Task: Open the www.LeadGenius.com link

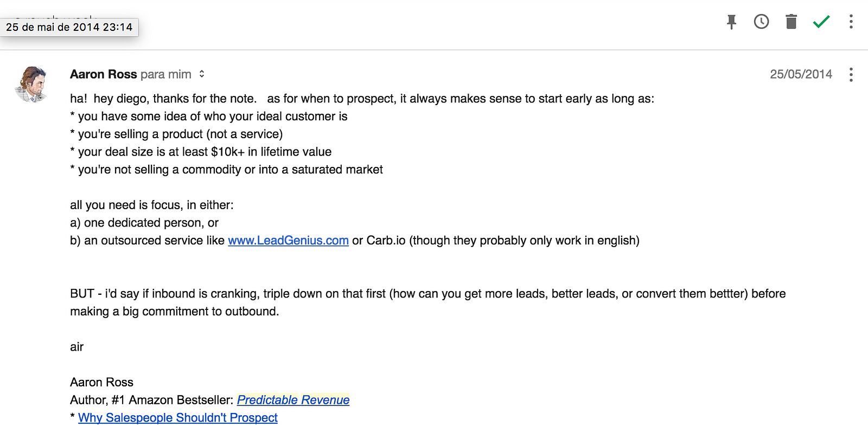Action: [288, 241]
